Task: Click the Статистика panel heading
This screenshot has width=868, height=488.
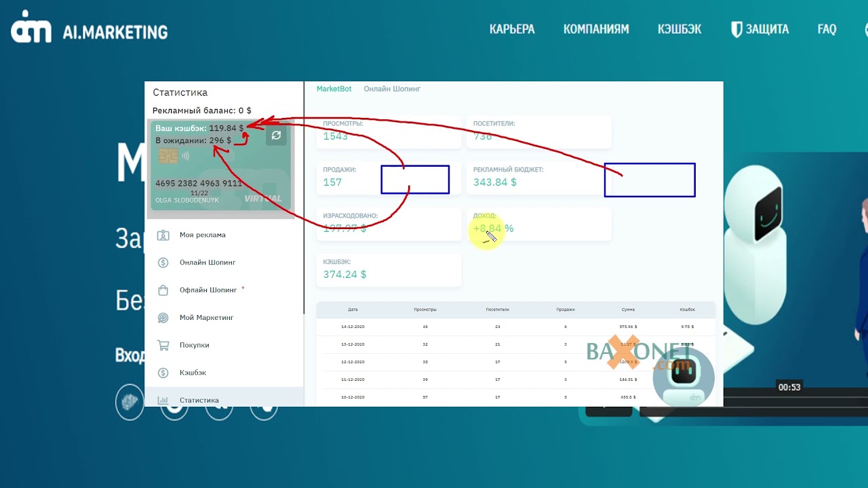Action: coord(180,92)
